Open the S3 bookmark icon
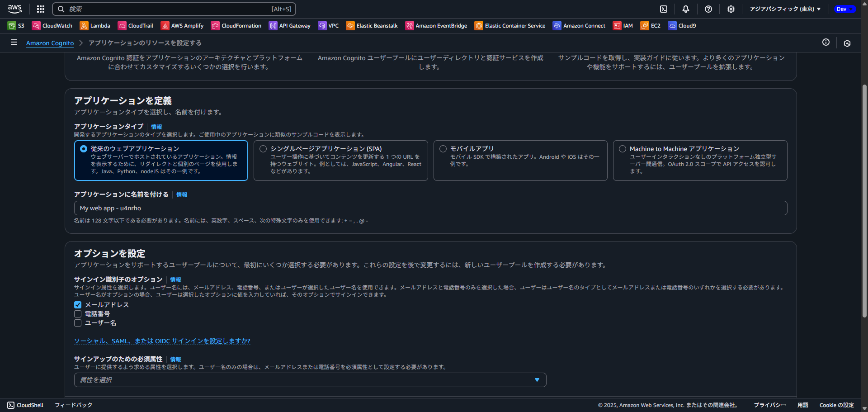Screen dimensions: 868x412 [x=12, y=26]
